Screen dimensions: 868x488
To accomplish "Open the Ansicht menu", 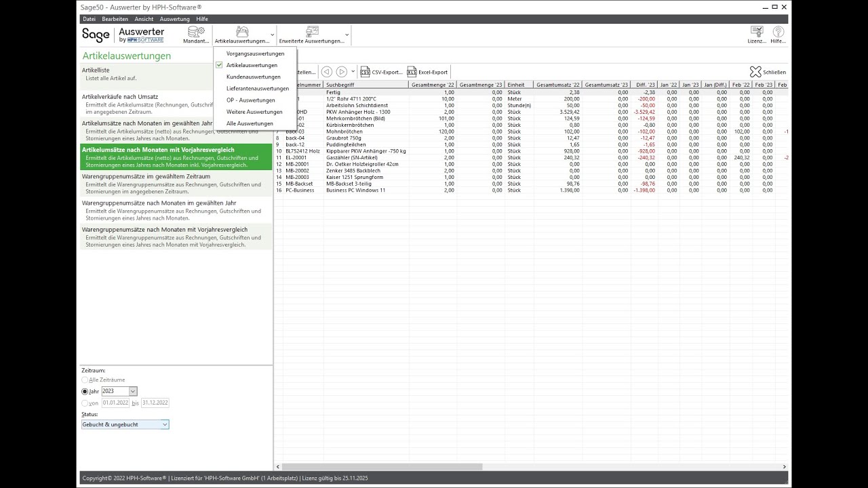I will (144, 19).
